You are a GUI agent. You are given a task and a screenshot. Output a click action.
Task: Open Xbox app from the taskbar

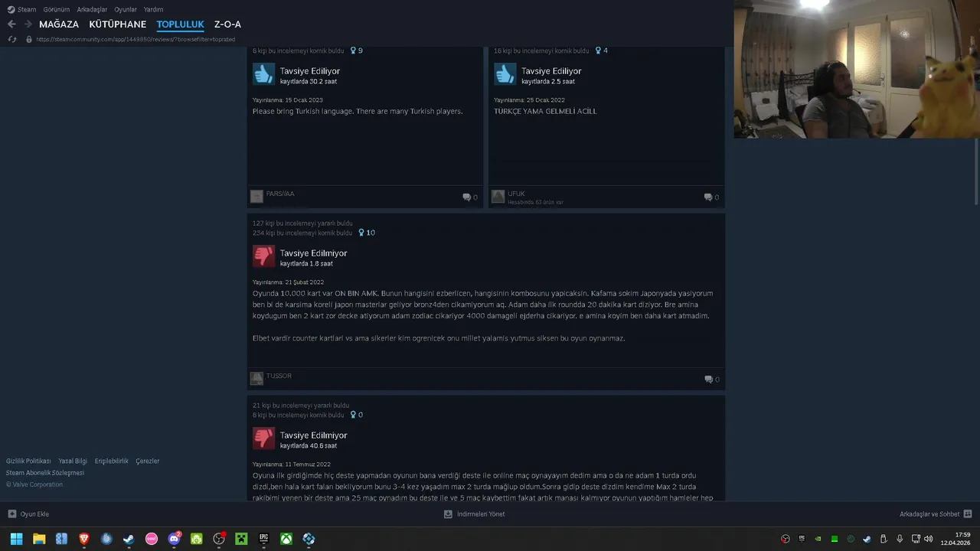(x=286, y=539)
